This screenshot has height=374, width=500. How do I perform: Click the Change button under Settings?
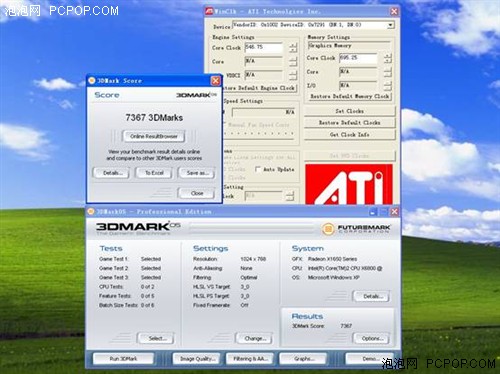254,338
